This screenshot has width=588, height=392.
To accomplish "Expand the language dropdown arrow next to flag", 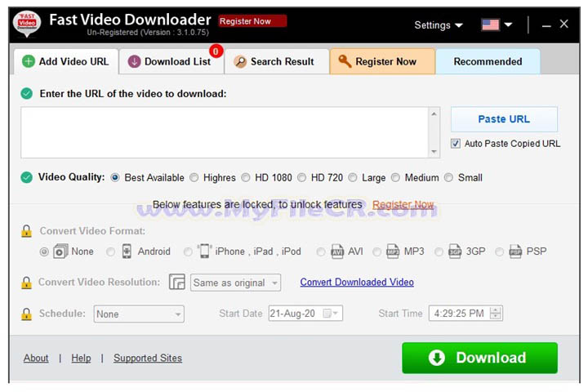I will click(508, 24).
